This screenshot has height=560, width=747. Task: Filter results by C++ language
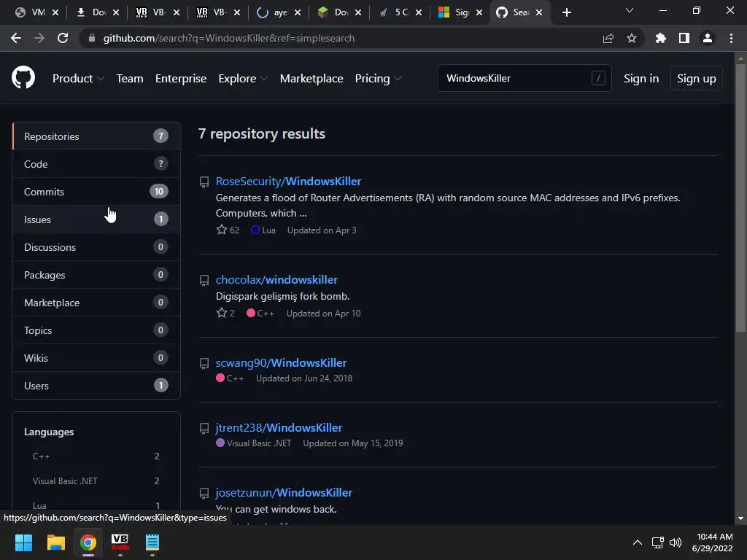pyautogui.click(x=96, y=456)
